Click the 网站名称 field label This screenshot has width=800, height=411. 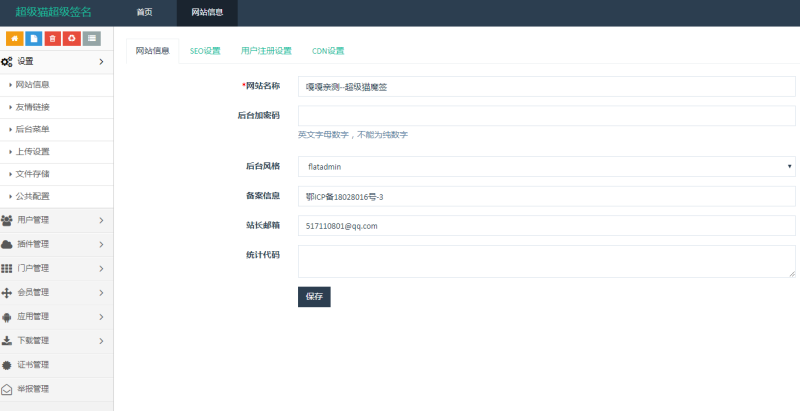(261, 86)
